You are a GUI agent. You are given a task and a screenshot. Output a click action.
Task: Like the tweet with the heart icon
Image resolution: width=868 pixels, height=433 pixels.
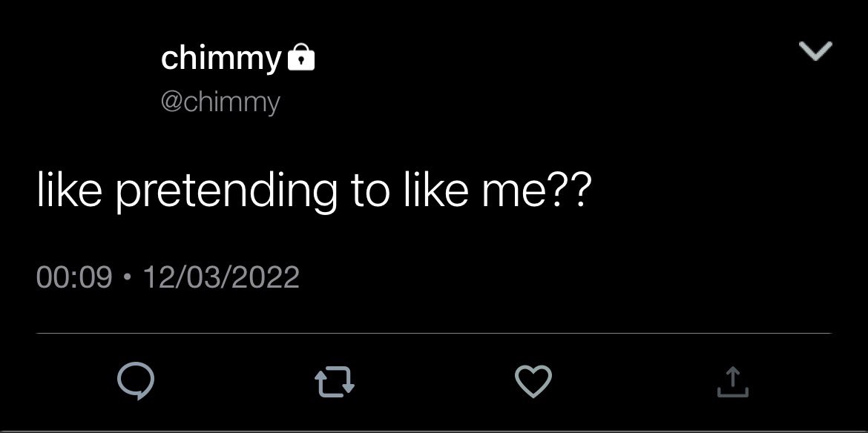pyautogui.click(x=533, y=381)
